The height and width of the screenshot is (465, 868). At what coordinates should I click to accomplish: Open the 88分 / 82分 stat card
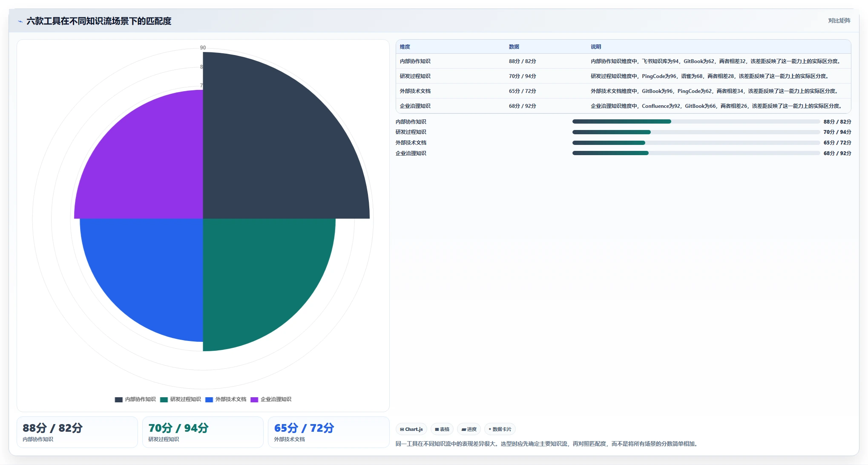77,432
